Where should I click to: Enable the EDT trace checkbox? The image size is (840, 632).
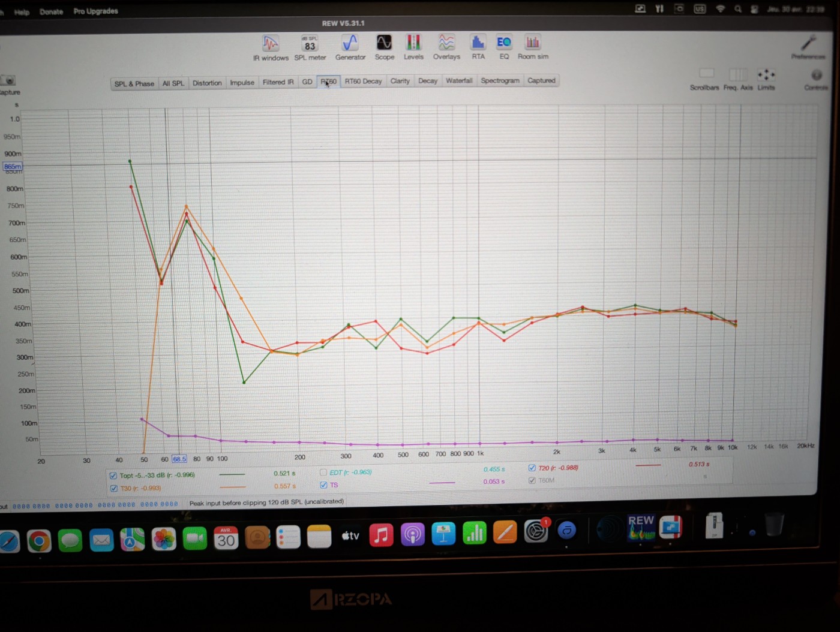(323, 473)
